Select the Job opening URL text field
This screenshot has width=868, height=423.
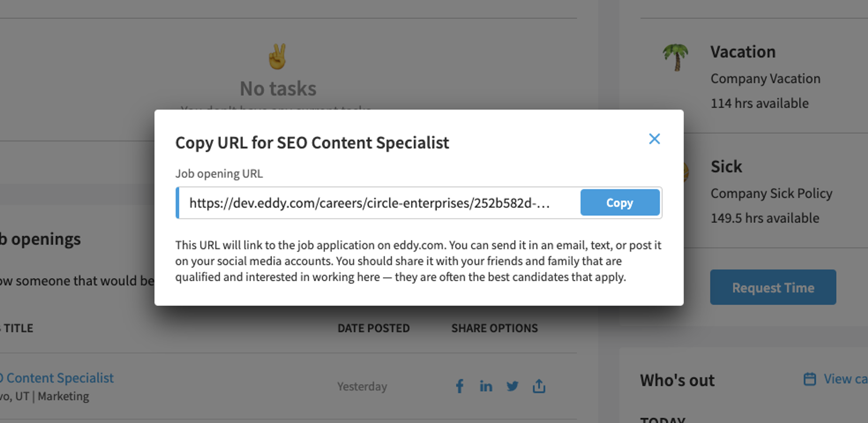tap(378, 203)
